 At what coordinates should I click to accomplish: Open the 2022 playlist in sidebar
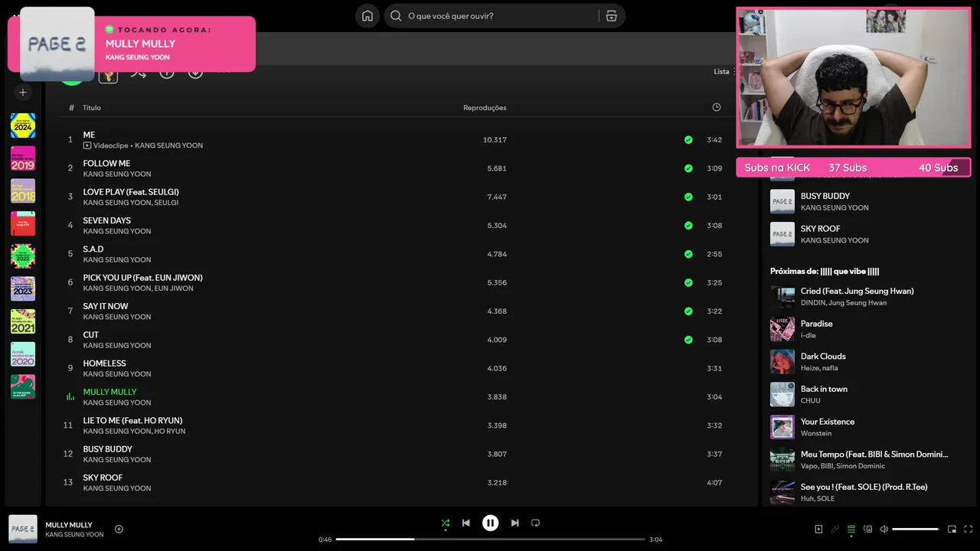coord(23,256)
